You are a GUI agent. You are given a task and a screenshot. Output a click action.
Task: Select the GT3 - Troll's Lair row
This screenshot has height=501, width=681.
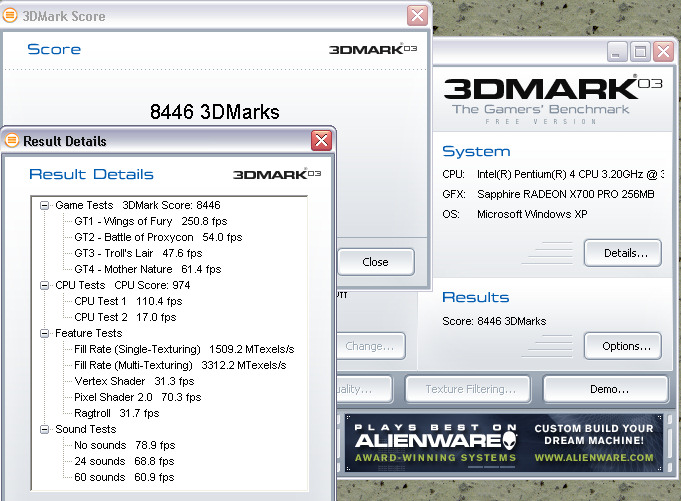pos(138,254)
